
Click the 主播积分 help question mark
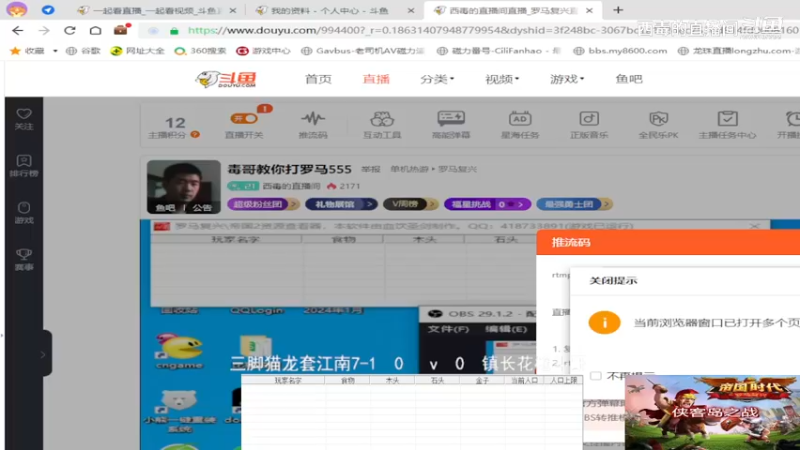point(195,135)
